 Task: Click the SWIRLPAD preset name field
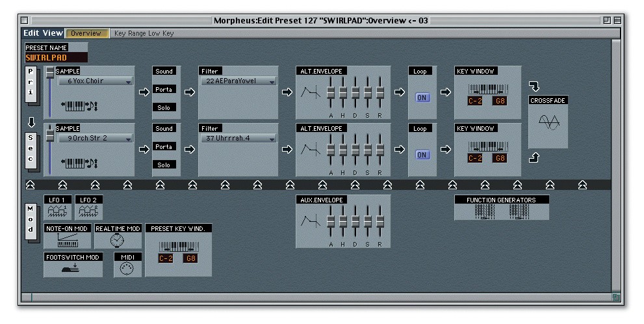[56, 57]
